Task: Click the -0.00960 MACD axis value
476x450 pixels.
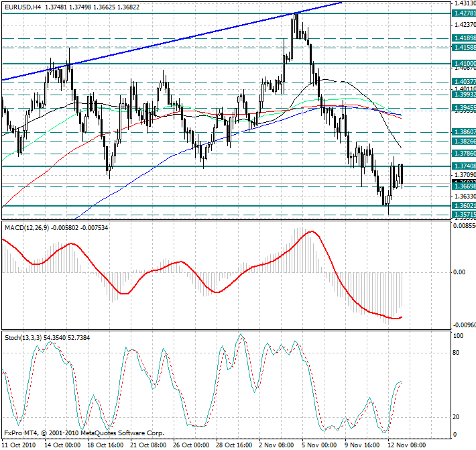Action: pyautogui.click(x=465, y=325)
